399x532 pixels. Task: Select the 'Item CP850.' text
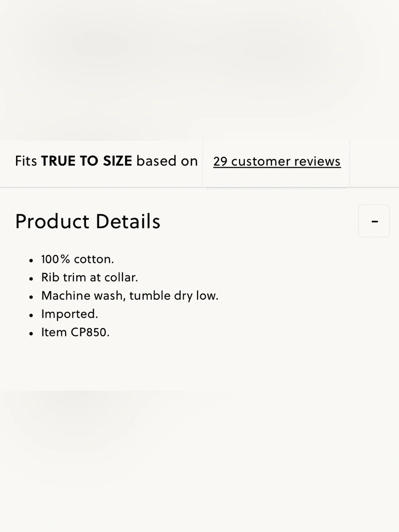[75, 332]
